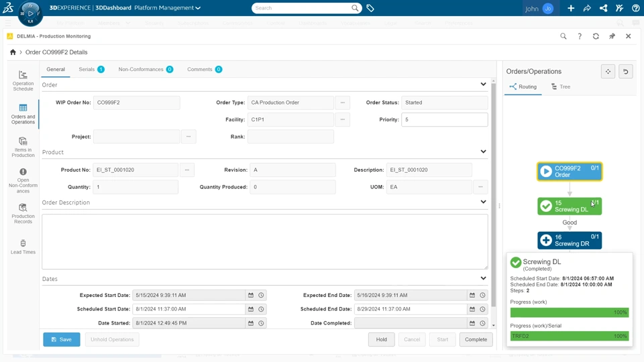Refresh the Production Monitoring widget
The width and height of the screenshot is (644, 362).
coord(596,36)
